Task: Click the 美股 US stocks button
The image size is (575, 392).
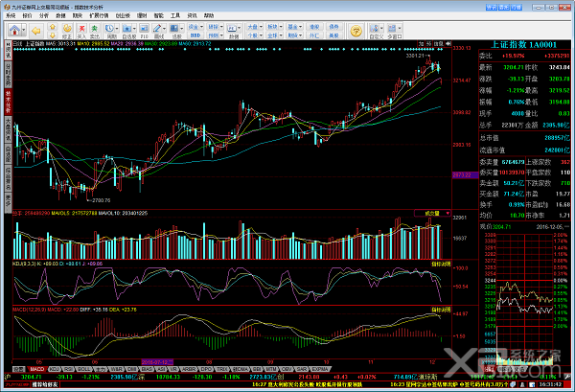Action: coord(333,35)
